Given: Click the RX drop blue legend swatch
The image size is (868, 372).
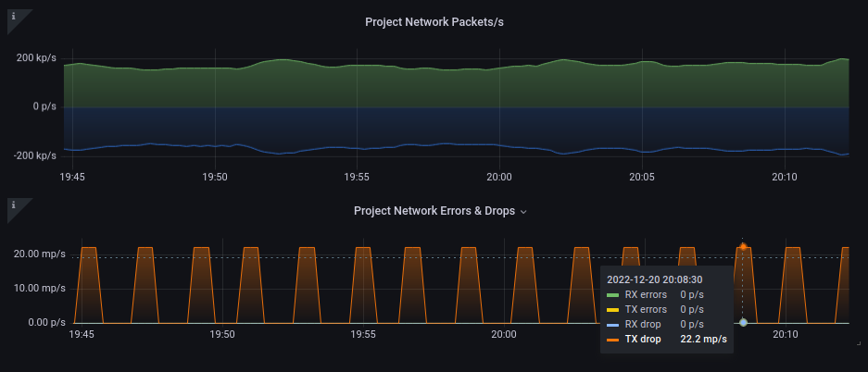Looking at the screenshot, I should (x=613, y=325).
